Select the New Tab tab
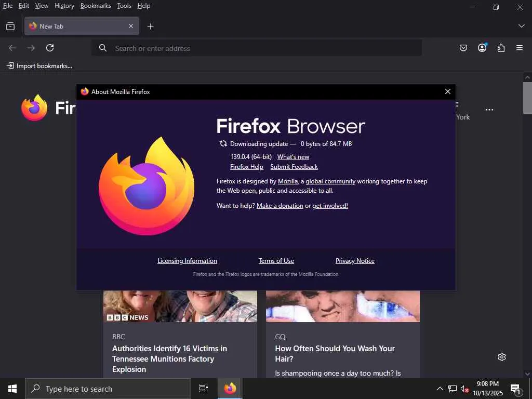Viewport: 532px width, 399px height. coord(82,26)
